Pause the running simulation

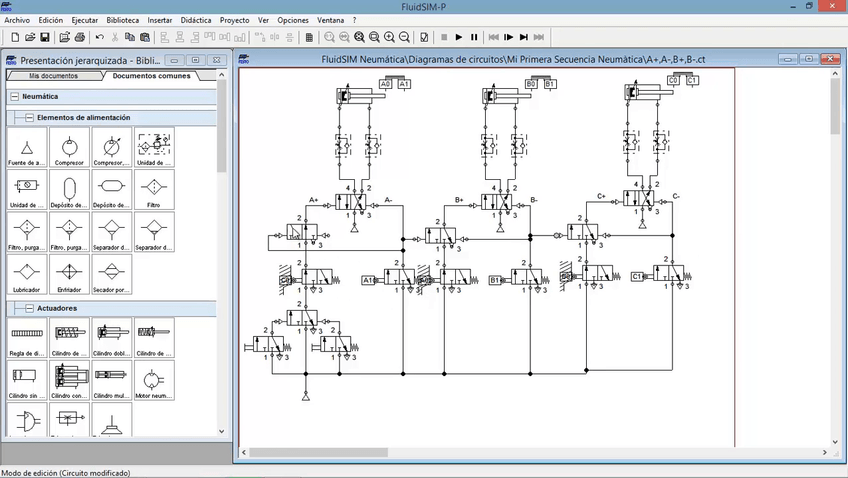[474, 37]
